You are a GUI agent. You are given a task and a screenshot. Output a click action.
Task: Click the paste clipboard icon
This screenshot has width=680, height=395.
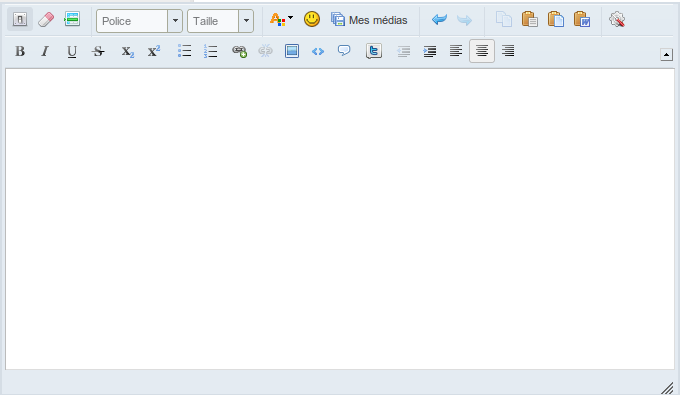pos(530,20)
